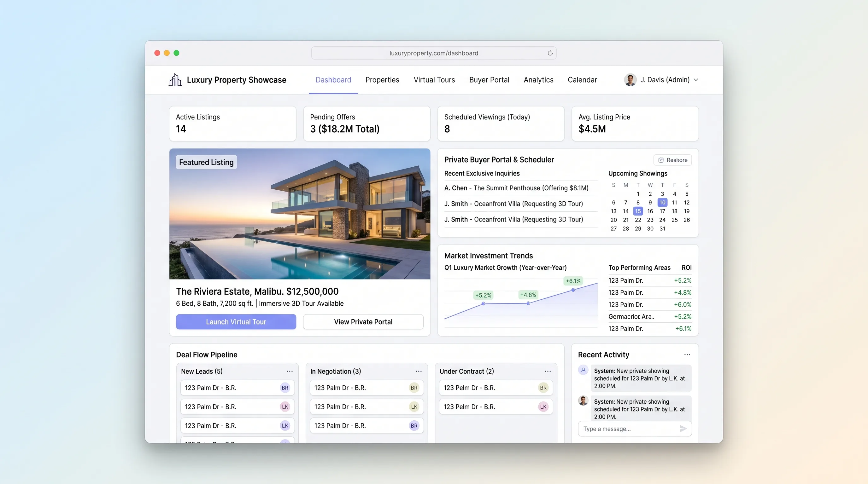Image resolution: width=868 pixels, height=484 pixels.
Task: Open the Active Listings 14 stat card
Action: tap(232, 124)
